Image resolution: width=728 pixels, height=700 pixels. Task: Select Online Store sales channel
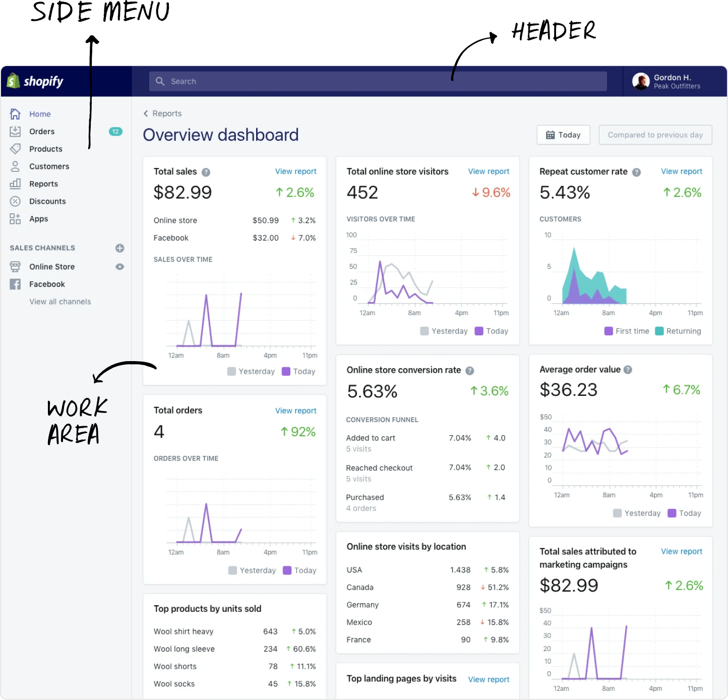[52, 267]
